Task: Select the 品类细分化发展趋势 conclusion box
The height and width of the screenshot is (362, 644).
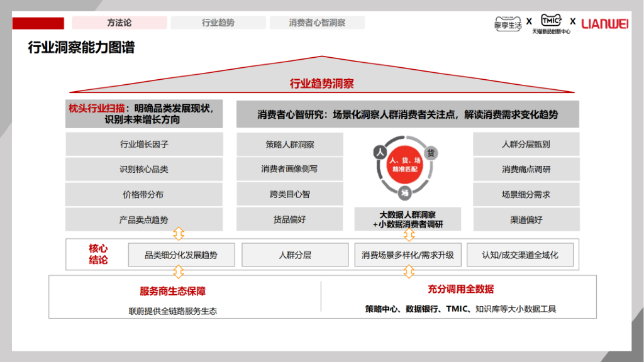Action: click(x=181, y=255)
